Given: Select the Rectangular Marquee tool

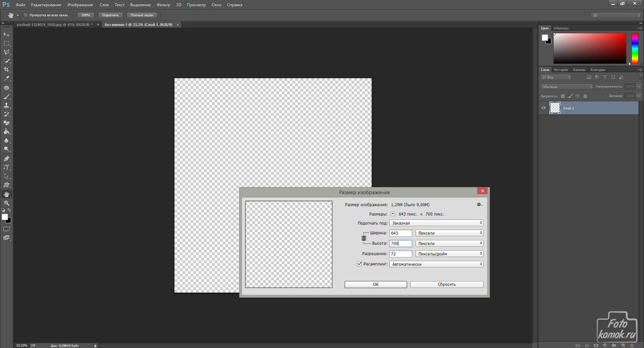Looking at the screenshot, I should 6,43.
